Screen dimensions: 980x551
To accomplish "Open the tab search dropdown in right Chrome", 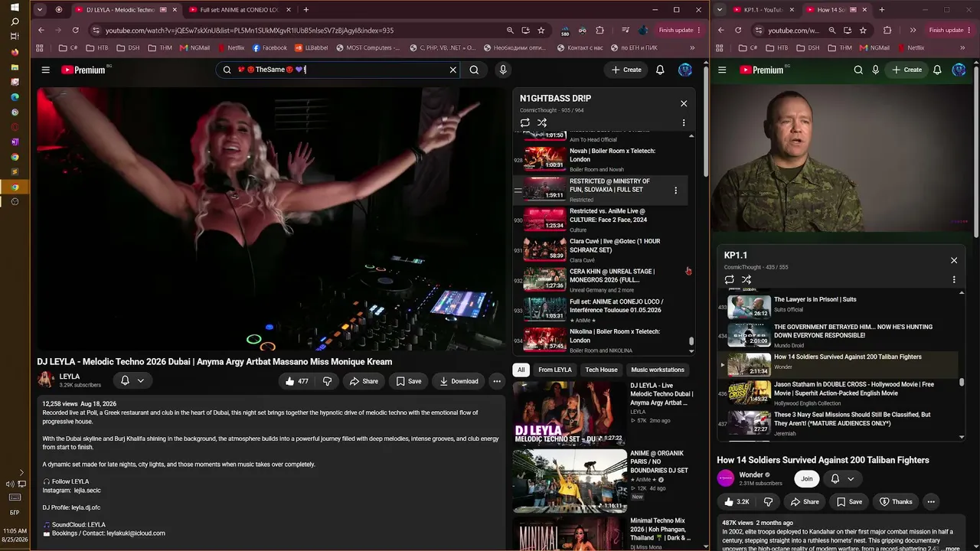I will coord(720,10).
